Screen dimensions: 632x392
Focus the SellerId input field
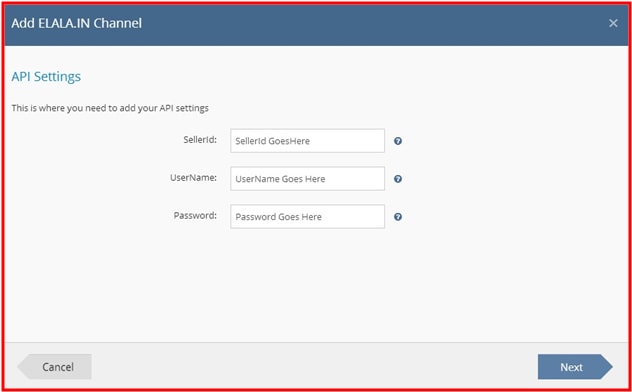(x=308, y=141)
